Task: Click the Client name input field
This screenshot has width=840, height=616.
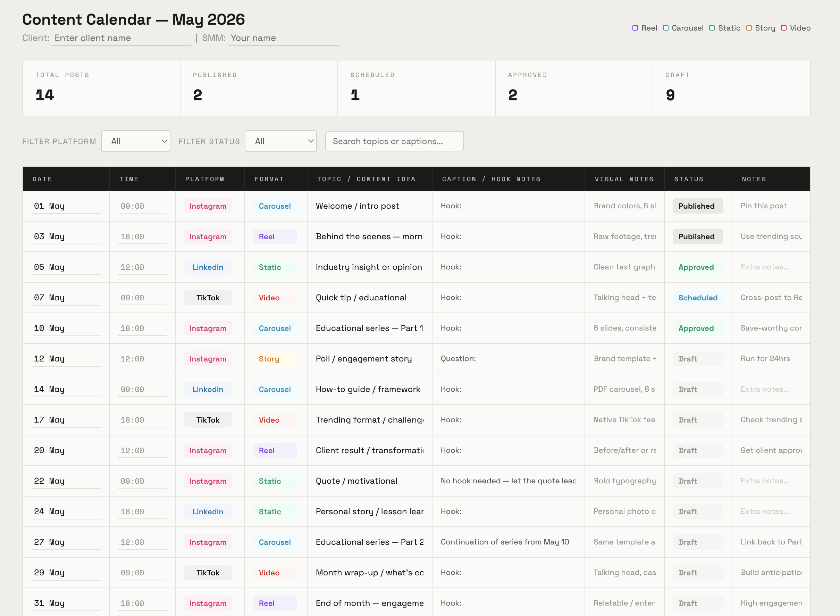Action: pyautogui.click(x=121, y=38)
